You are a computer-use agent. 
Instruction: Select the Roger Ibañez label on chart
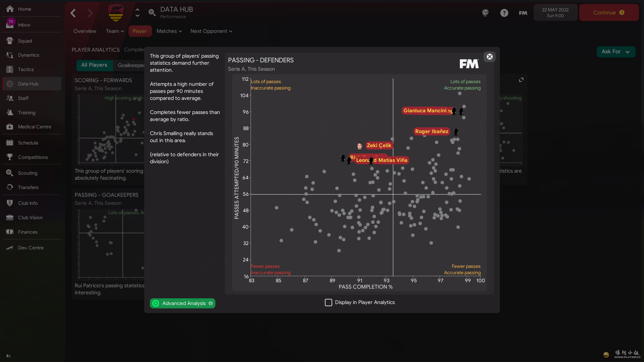pos(432,131)
